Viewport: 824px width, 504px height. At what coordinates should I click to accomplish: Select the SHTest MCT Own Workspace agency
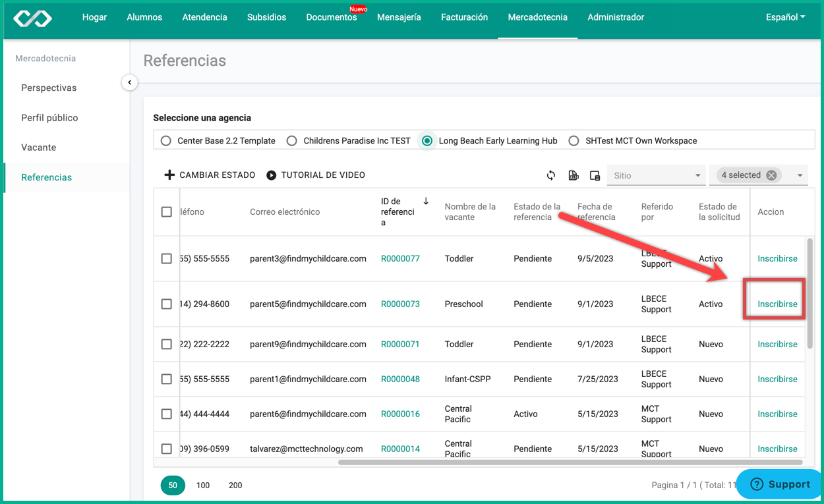tap(574, 141)
